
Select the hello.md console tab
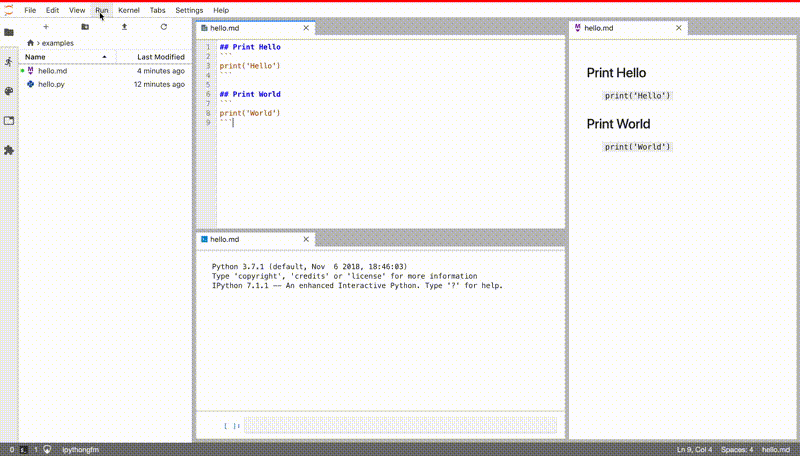coord(255,239)
